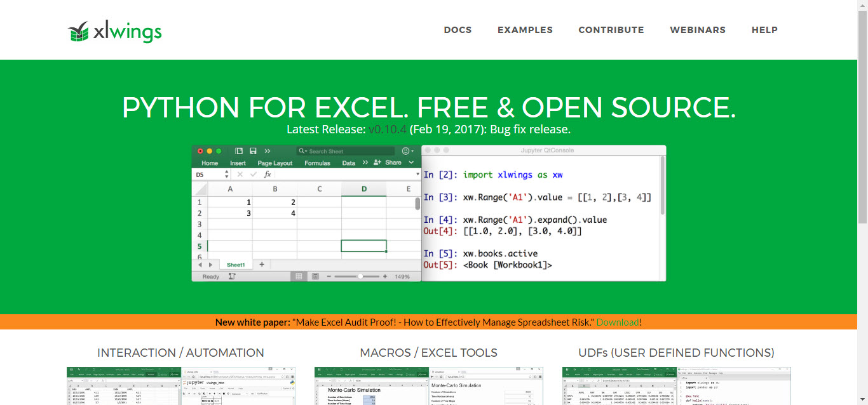Open the WEBINARS navigation item

(698, 30)
